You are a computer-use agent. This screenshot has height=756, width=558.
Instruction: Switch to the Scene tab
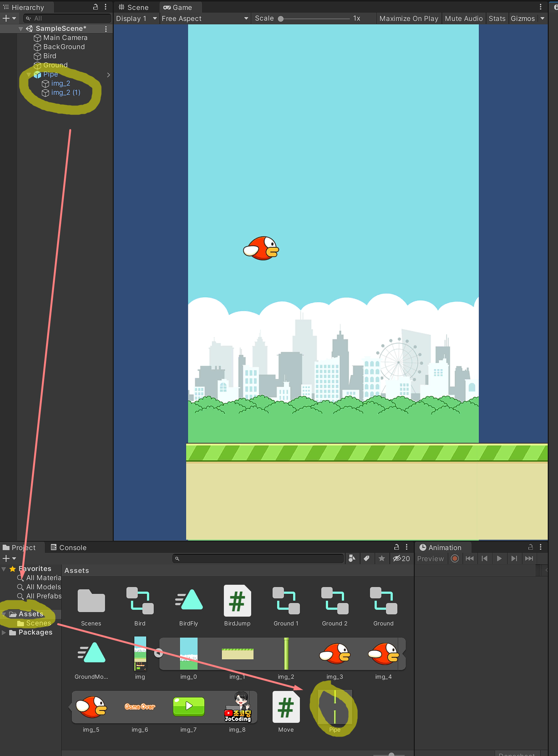pyautogui.click(x=134, y=7)
